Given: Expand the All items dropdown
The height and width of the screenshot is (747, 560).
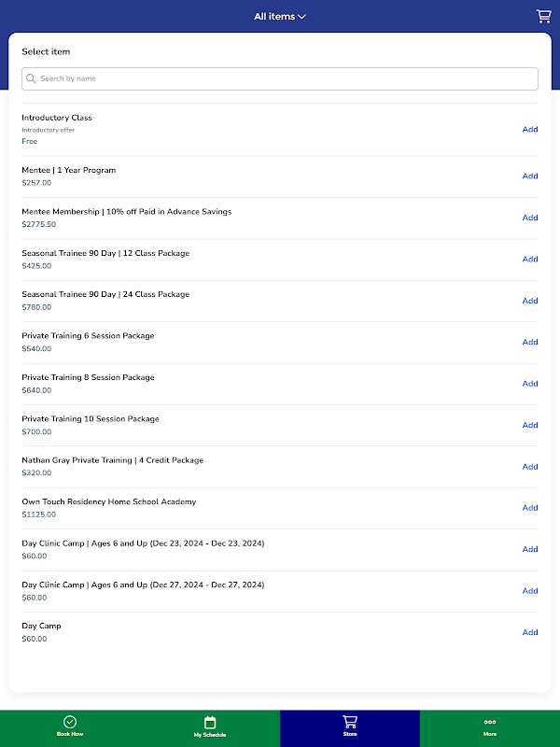Looking at the screenshot, I should tap(280, 16).
